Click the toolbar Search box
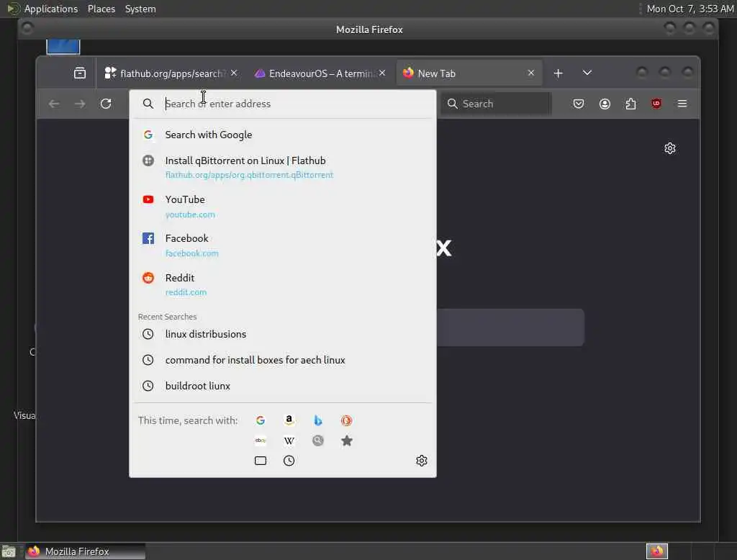 coord(495,104)
